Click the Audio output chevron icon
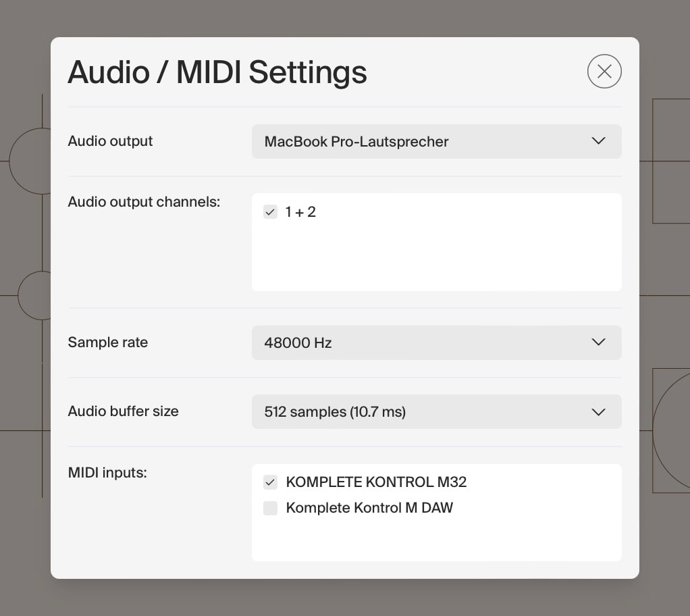Viewport: 690px width, 616px height. click(598, 141)
